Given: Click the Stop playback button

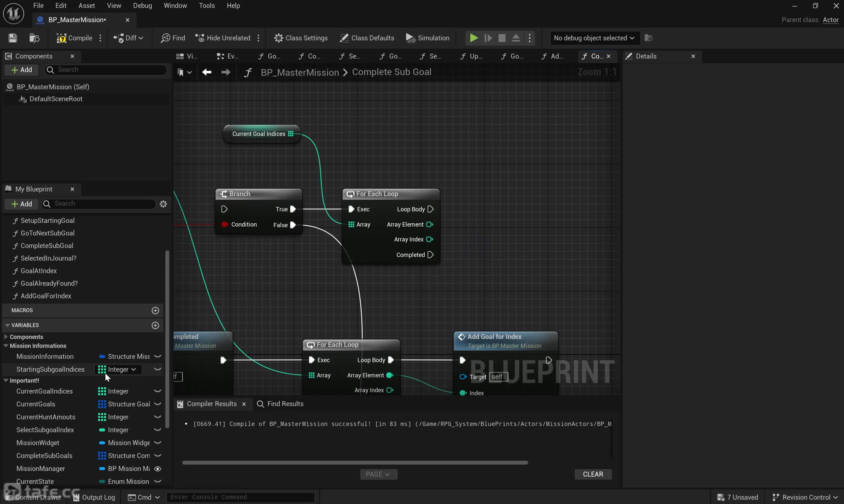Looking at the screenshot, I should click(x=502, y=38).
